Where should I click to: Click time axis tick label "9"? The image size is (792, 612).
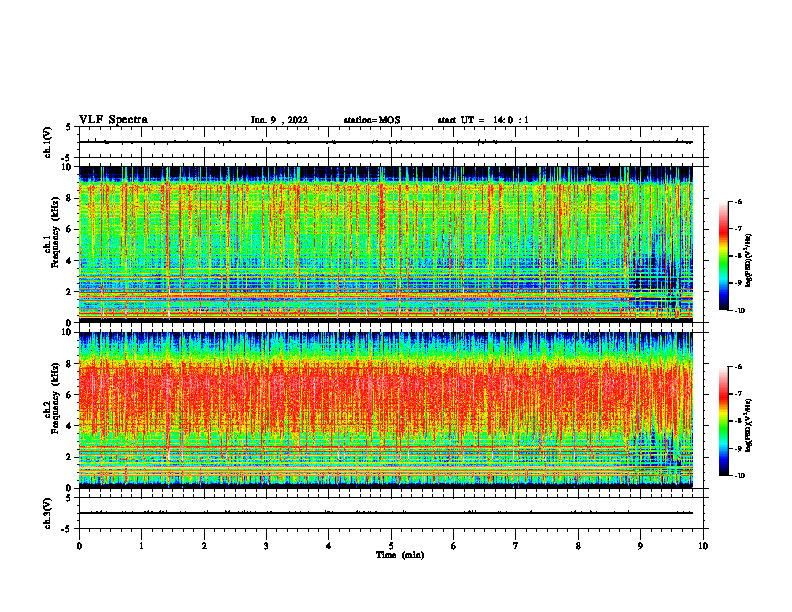point(640,546)
